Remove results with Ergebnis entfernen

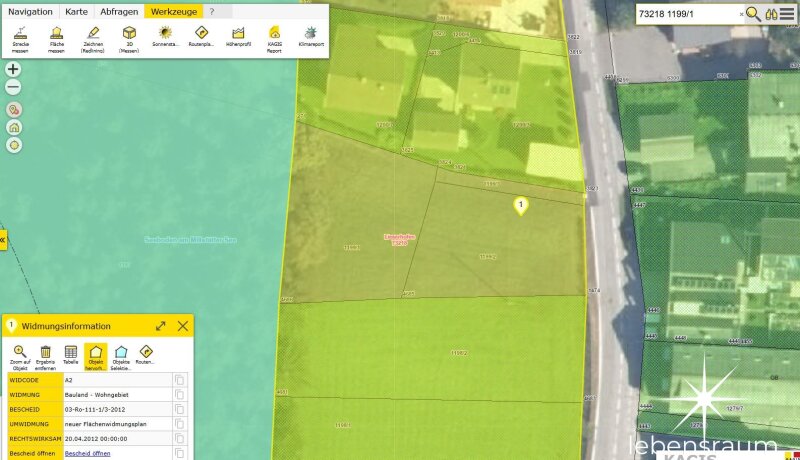pos(45,356)
